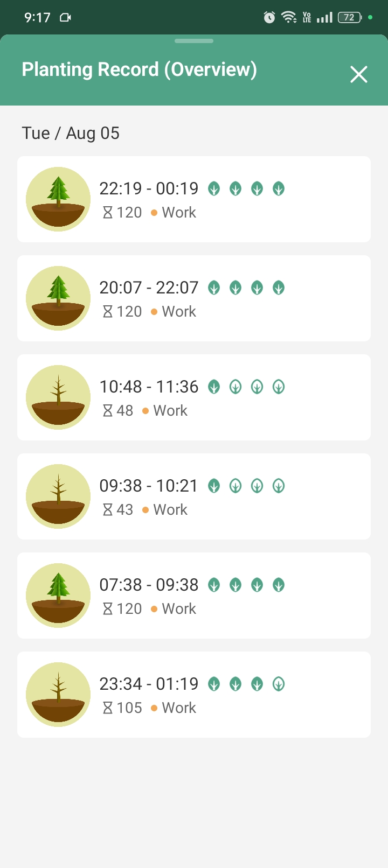Open the 10:48 - 11:36 time range
Screen dimensions: 388x868
click(x=149, y=387)
